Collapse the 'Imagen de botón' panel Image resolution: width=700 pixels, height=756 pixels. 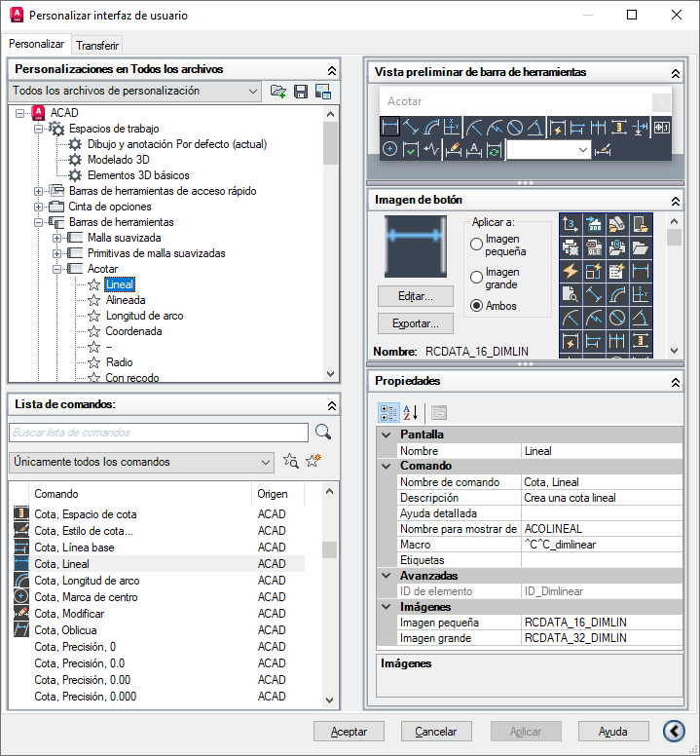pyautogui.click(x=676, y=201)
